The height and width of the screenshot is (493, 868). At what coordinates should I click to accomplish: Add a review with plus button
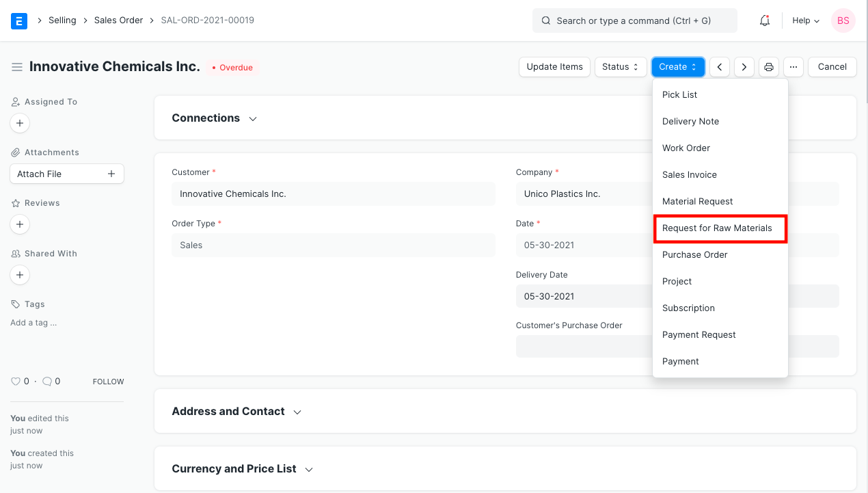pos(20,224)
